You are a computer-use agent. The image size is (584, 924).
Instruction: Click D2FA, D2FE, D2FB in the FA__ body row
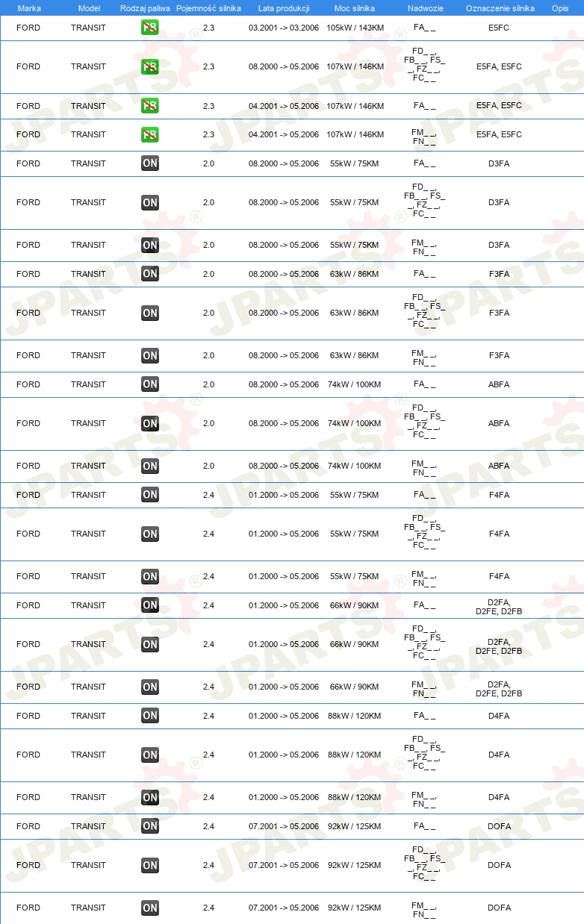(x=499, y=605)
